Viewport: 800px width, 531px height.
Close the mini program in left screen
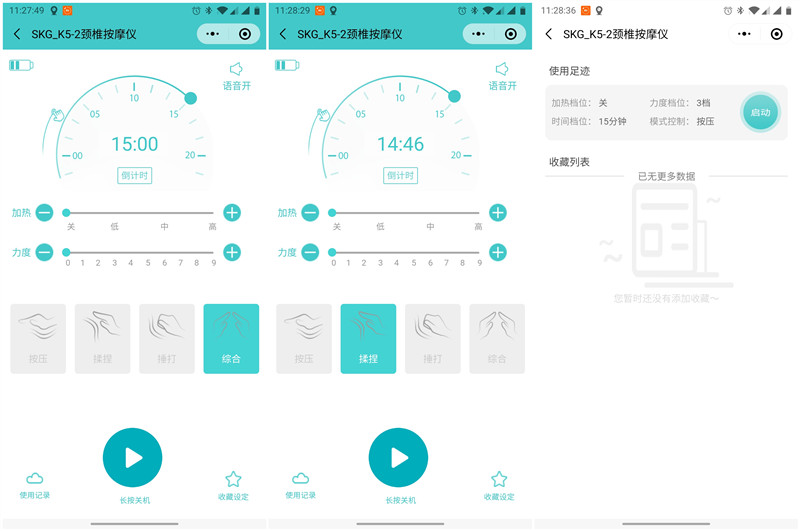(245, 34)
